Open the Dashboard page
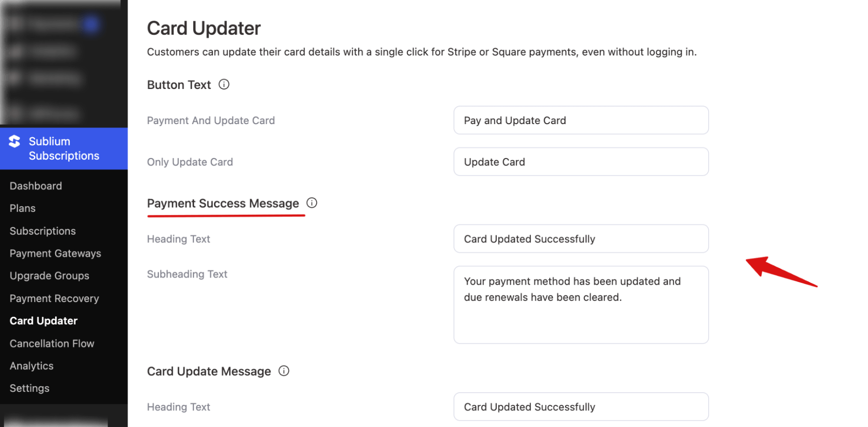The image size is (868, 427). pos(36,186)
